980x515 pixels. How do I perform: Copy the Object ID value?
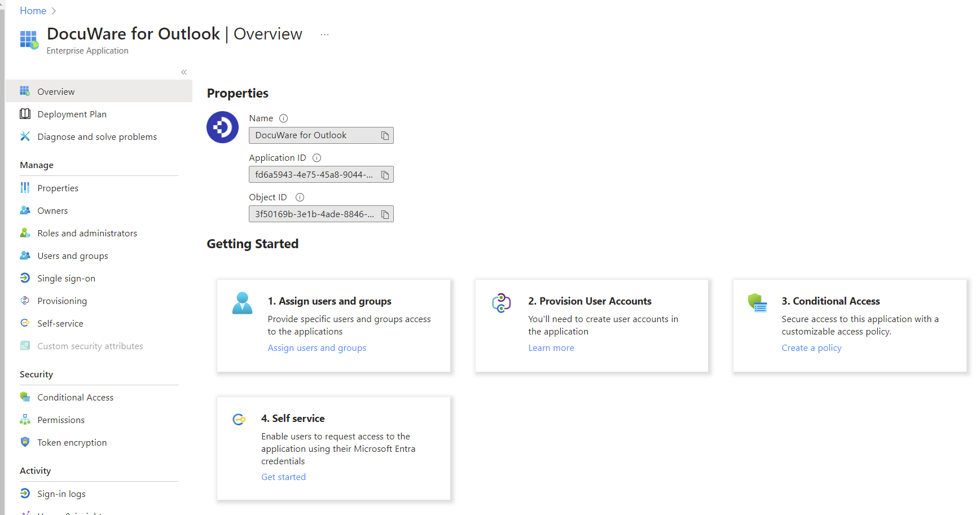(x=385, y=214)
